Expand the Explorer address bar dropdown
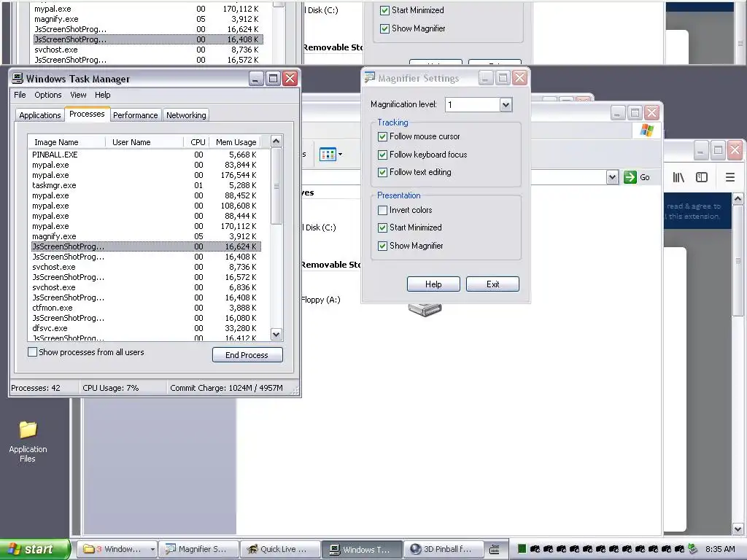Image resolution: width=747 pixels, height=560 pixels. click(612, 178)
